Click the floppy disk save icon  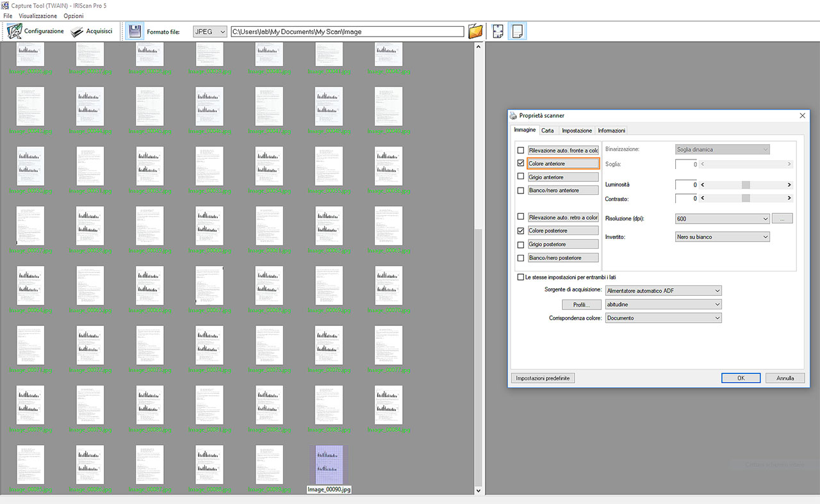[x=135, y=31]
